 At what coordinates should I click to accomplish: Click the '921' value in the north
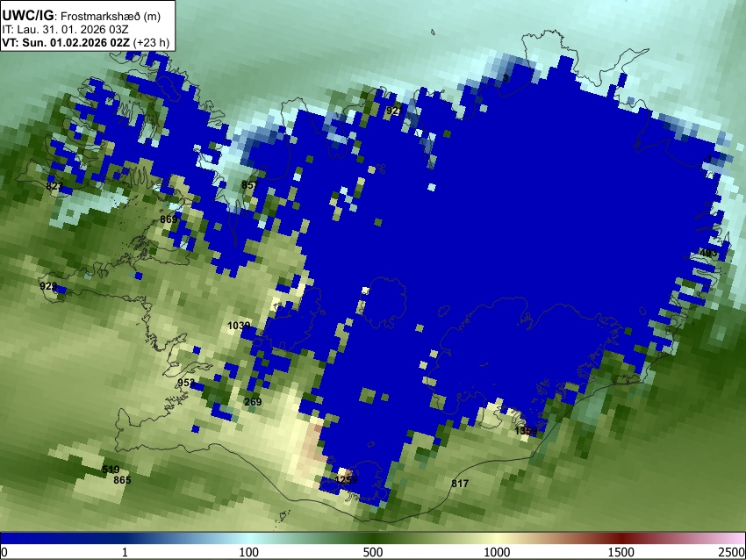[394, 111]
